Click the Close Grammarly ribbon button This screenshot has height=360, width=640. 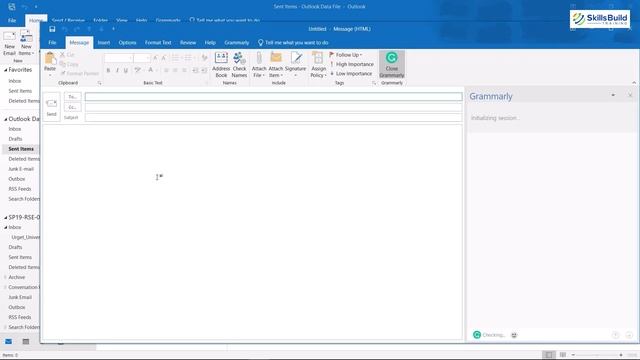click(x=392, y=64)
